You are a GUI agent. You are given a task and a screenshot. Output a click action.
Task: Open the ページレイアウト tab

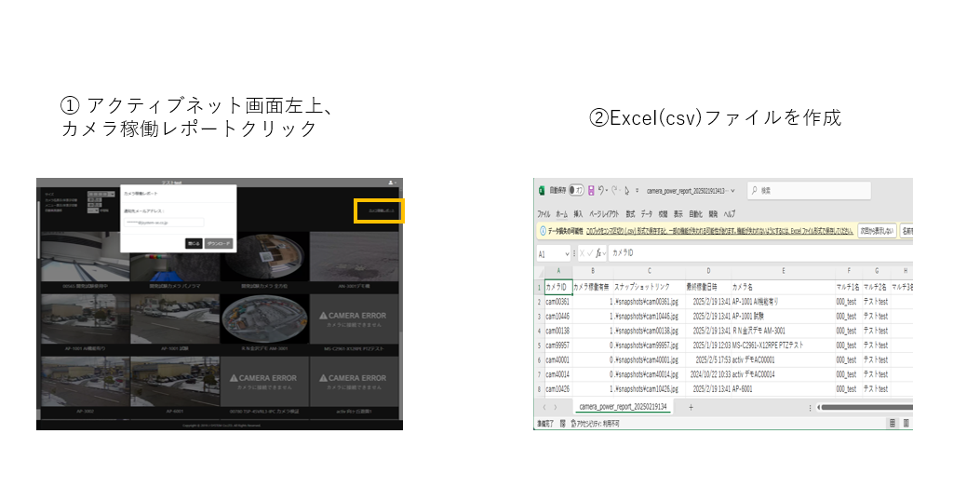tap(604, 214)
